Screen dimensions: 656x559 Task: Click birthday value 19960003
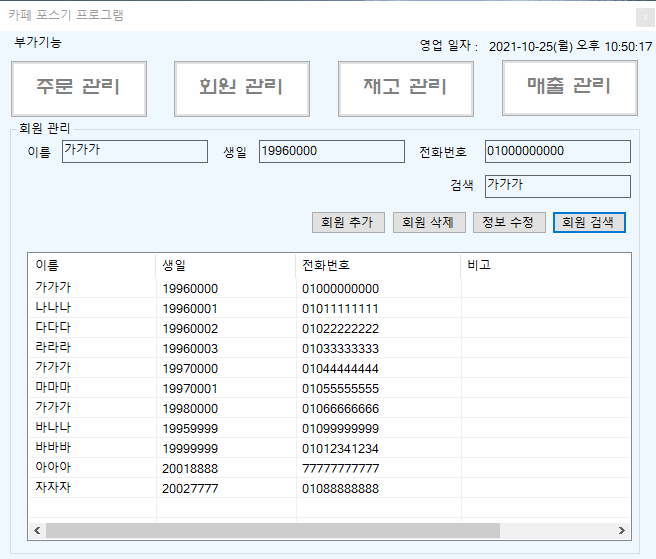pos(190,349)
